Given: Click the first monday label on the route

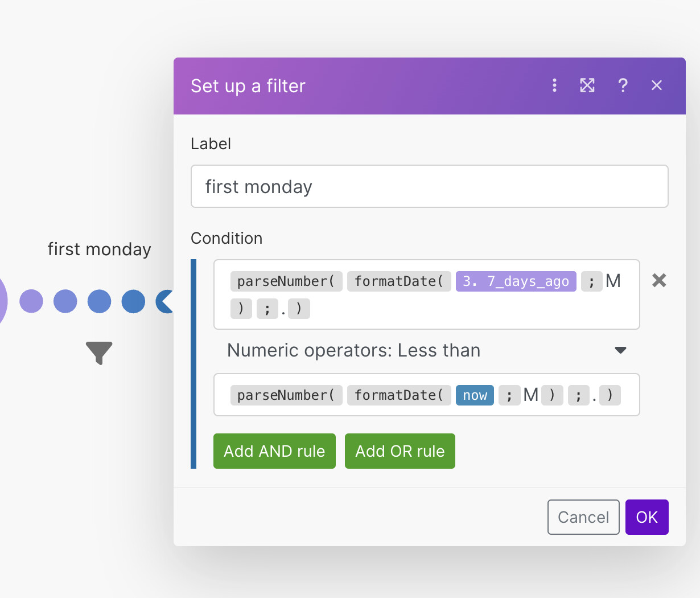Looking at the screenshot, I should click(x=99, y=249).
